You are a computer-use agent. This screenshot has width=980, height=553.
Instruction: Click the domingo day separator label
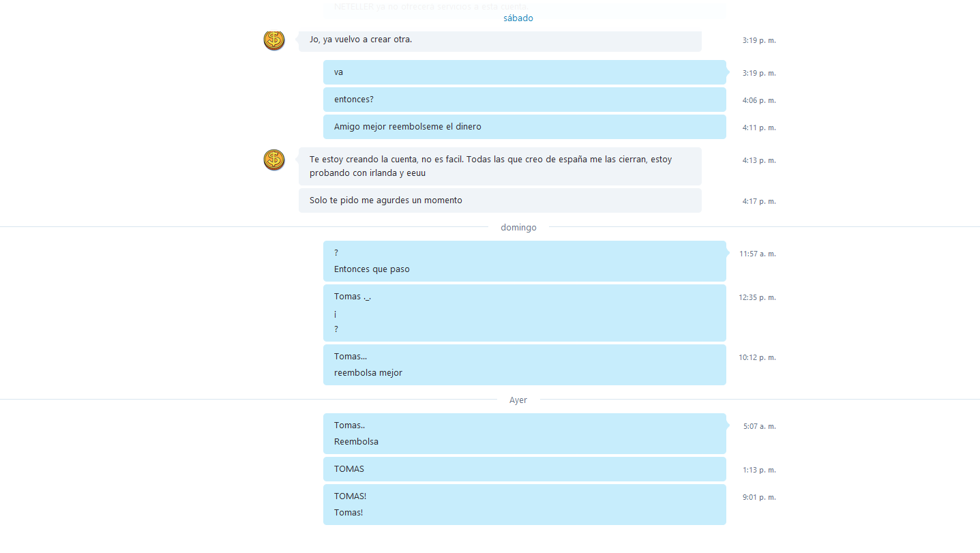(518, 228)
